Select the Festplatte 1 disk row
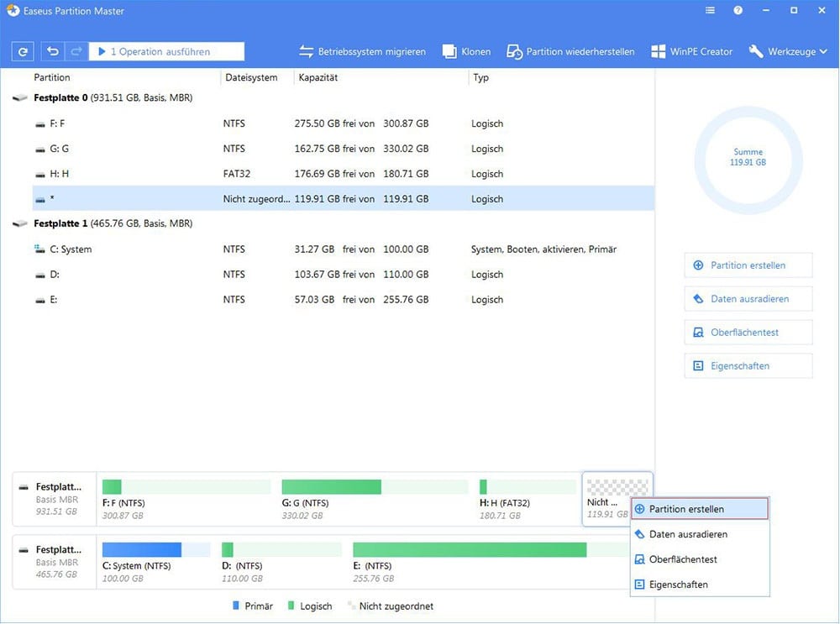The height and width of the screenshot is (624, 840). [x=332, y=224]
